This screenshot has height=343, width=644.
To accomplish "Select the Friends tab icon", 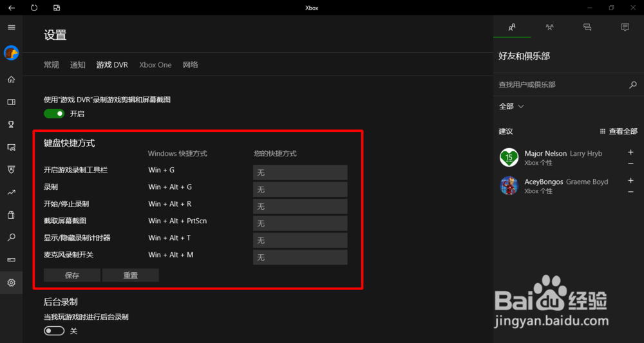I will tap(512, 27).
